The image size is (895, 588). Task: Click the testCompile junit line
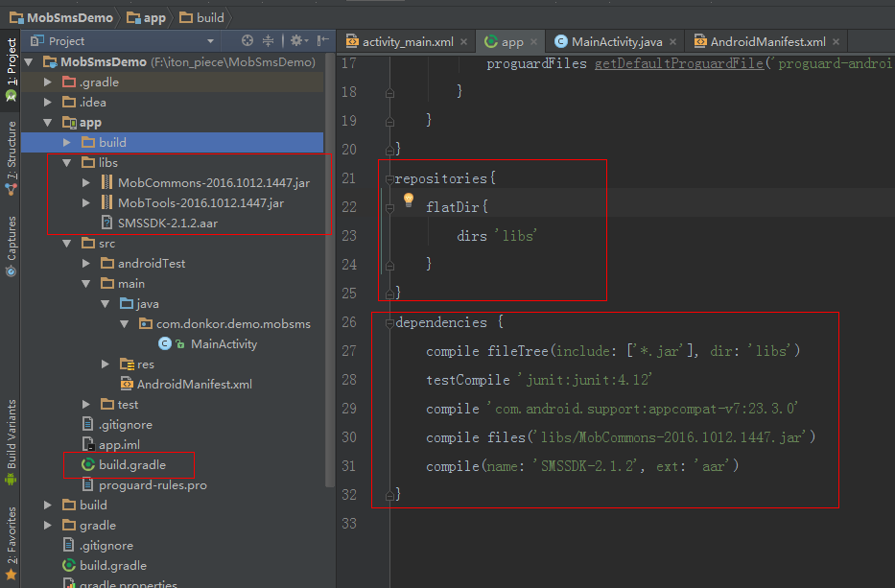click(x=539, y=380)
